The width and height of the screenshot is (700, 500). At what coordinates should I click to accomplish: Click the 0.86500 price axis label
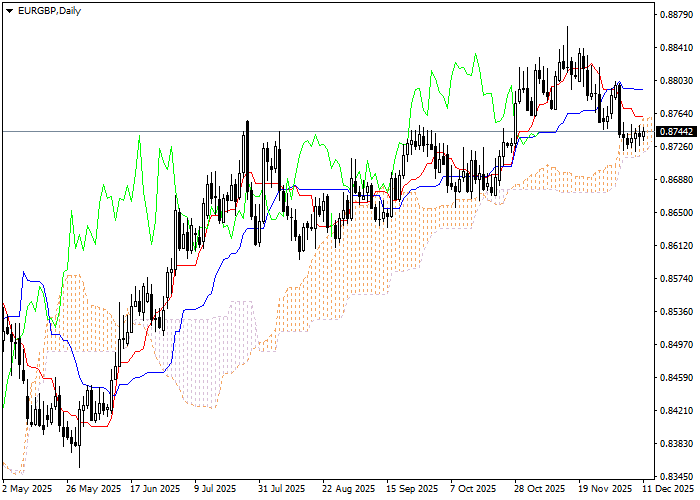(x=677, y=213)
